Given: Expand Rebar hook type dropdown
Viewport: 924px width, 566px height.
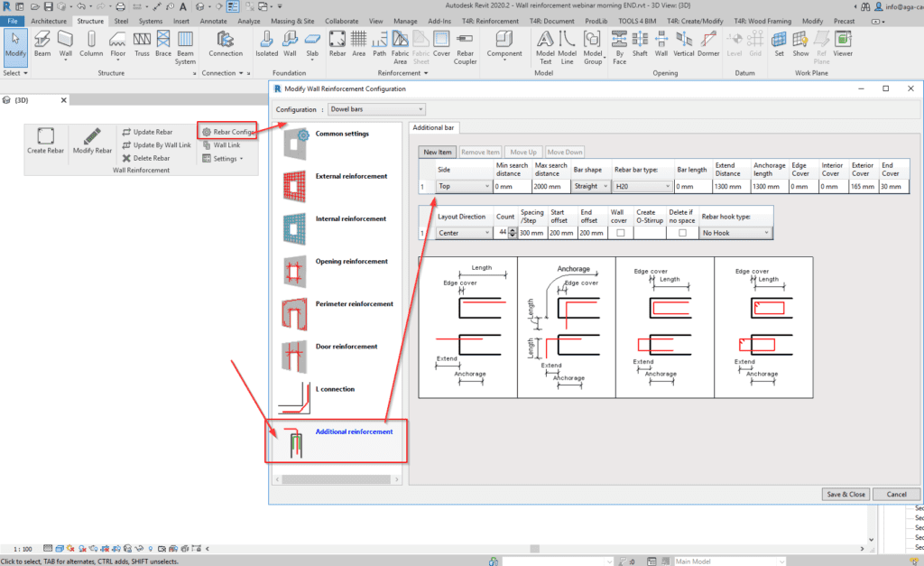Looking at the screenshot, I should tap(735, 233).
